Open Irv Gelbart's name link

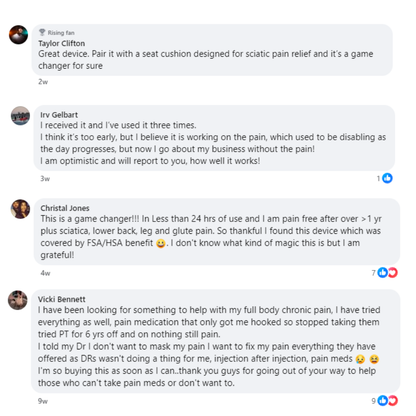click(59, 115)
